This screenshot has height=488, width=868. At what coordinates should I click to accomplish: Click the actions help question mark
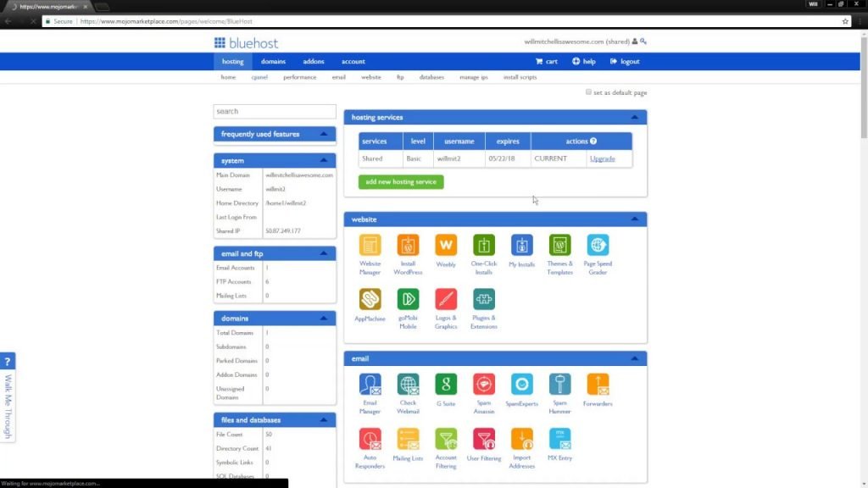[593, 141]
